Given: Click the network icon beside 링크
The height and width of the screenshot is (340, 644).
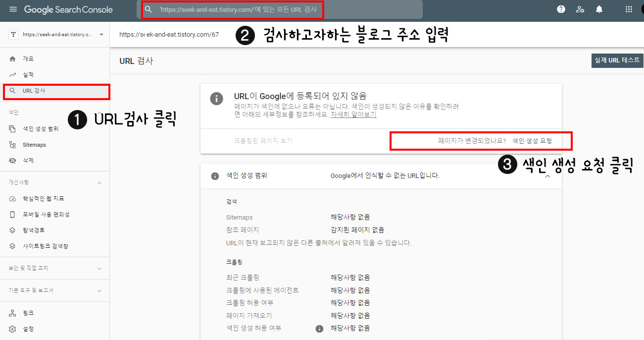Looking at the screenshot, I should pyautogui.click(x=13, y=313).
